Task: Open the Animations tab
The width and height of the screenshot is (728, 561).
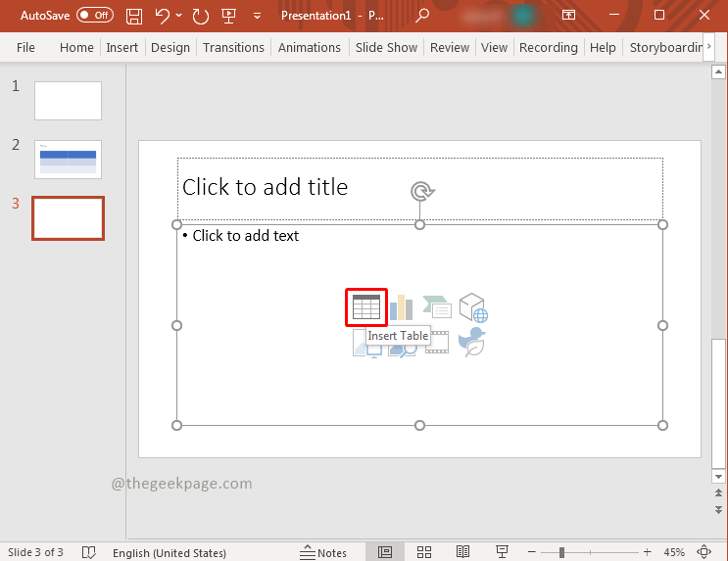Action: coord(310,47)
